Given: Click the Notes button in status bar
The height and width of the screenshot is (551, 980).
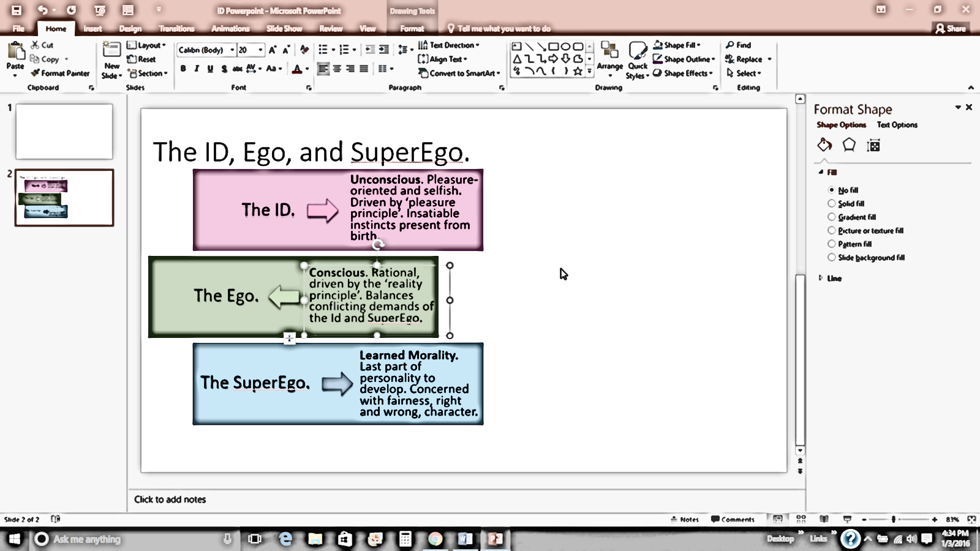Looking at the screenshot, I should click(x=684, y=519).
